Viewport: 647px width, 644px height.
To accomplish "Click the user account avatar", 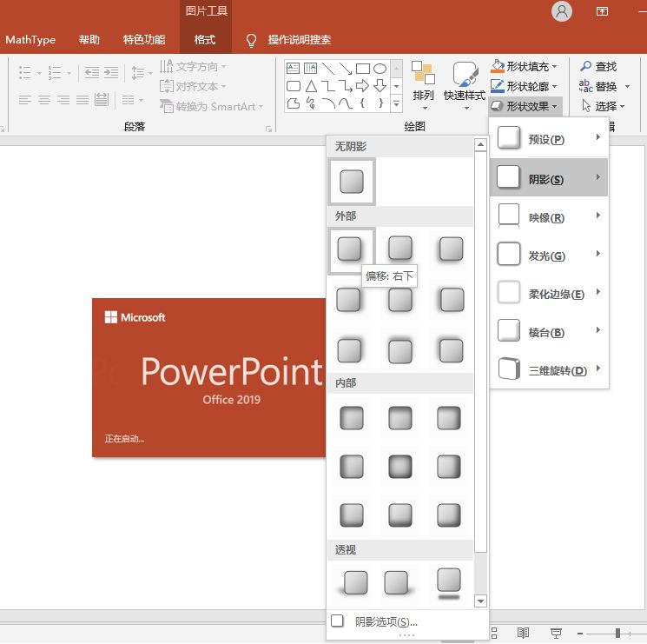I will (562, 11).
